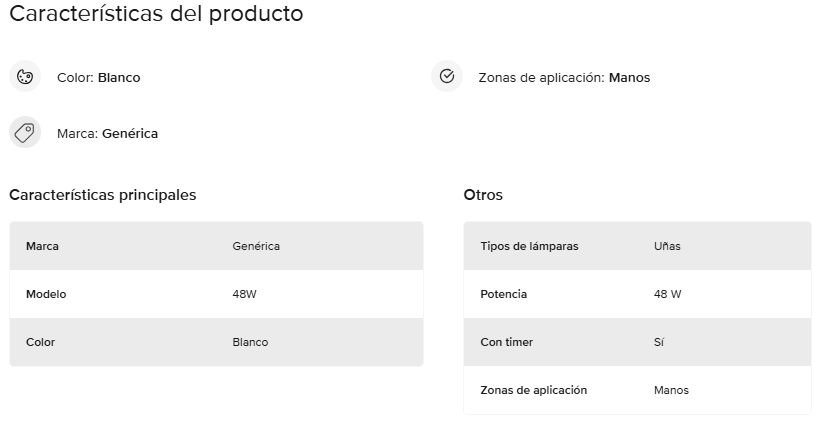Click the price tag icon for Marca
819x421 pixels.
[25, 133]
